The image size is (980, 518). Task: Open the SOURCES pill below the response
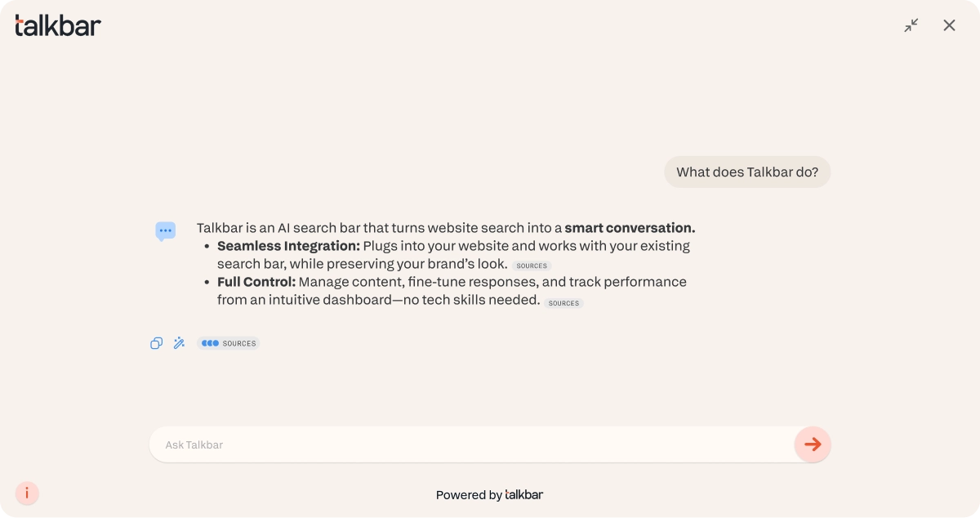229,343
